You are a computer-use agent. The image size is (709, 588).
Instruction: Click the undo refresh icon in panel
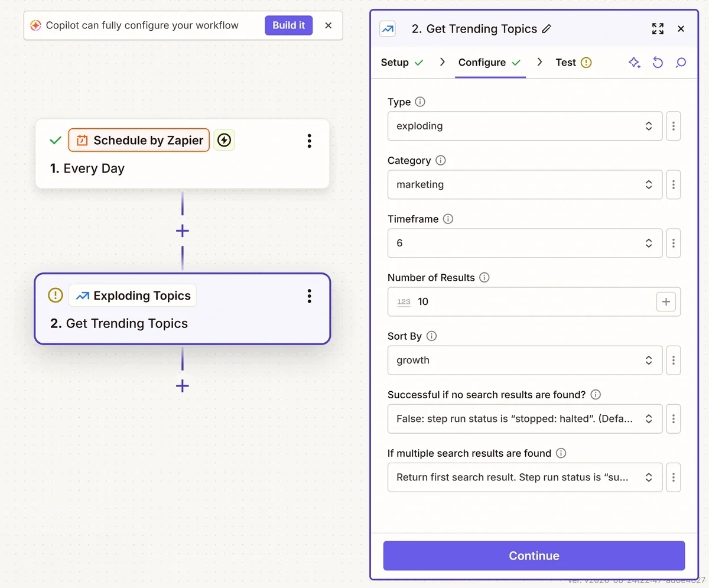click(658, 63)
